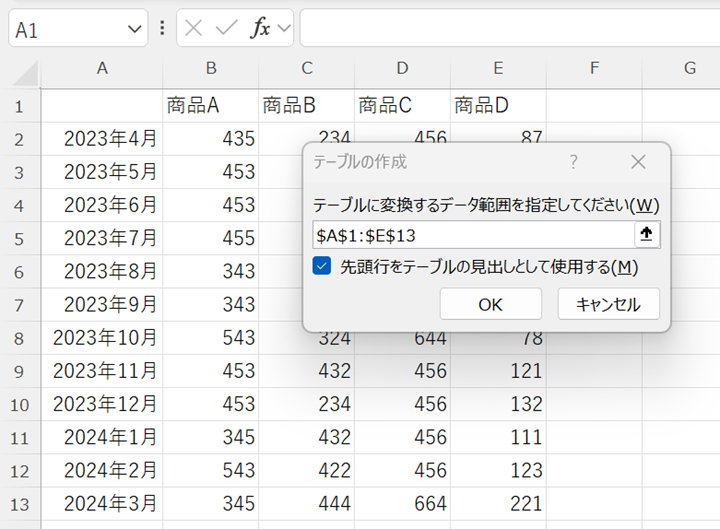The width and height of the screenshot is (720, 529).
Task: Click cell containing 商品A
Action: coord(211,106)
